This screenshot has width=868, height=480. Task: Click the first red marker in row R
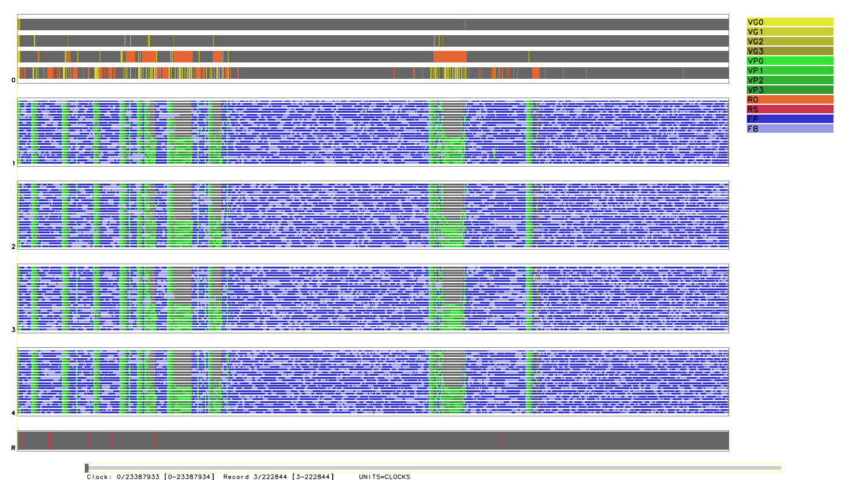[22, 441]
